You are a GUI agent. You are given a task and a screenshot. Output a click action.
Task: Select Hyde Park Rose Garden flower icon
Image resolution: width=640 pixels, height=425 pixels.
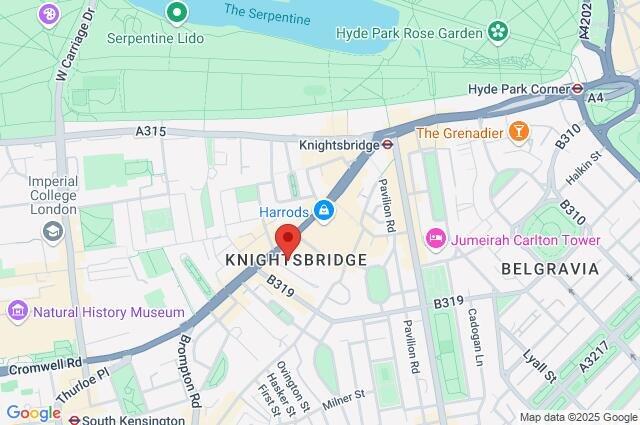coord(498,32)
